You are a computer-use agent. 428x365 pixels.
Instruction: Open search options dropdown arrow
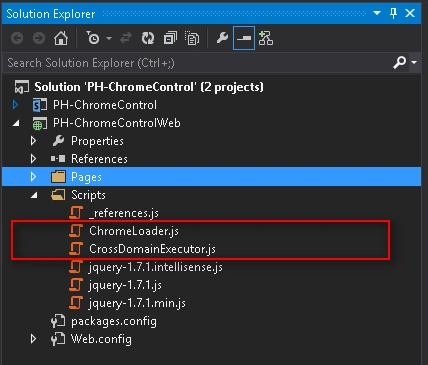(414, 62)
